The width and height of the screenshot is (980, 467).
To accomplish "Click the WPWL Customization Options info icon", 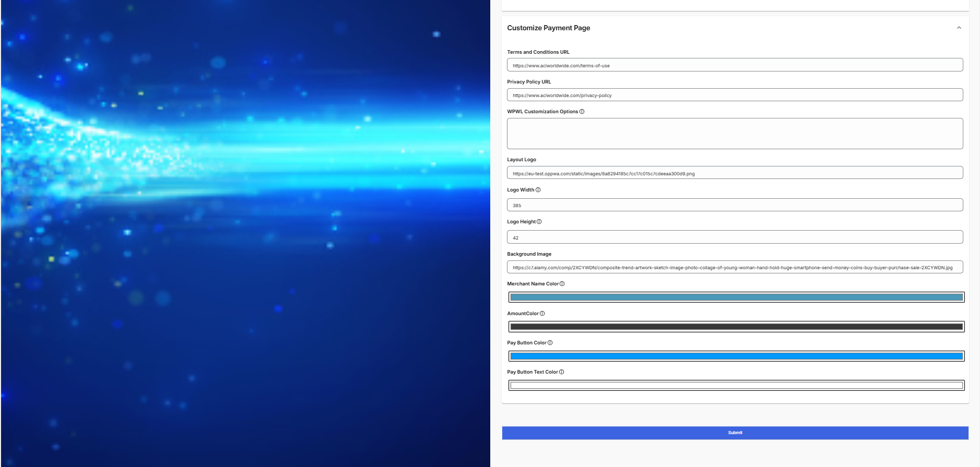I will (x=582, y=112).
